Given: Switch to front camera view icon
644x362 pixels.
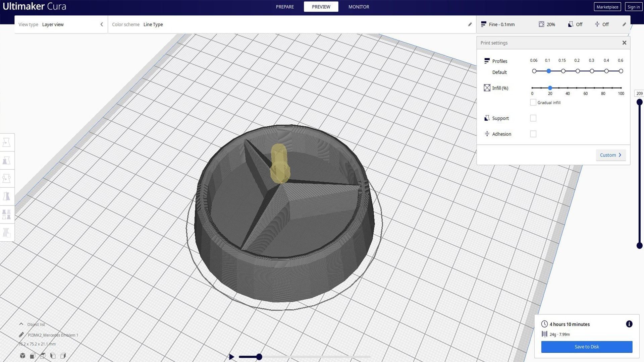Looking at the screenshot, I should [33, 356].
